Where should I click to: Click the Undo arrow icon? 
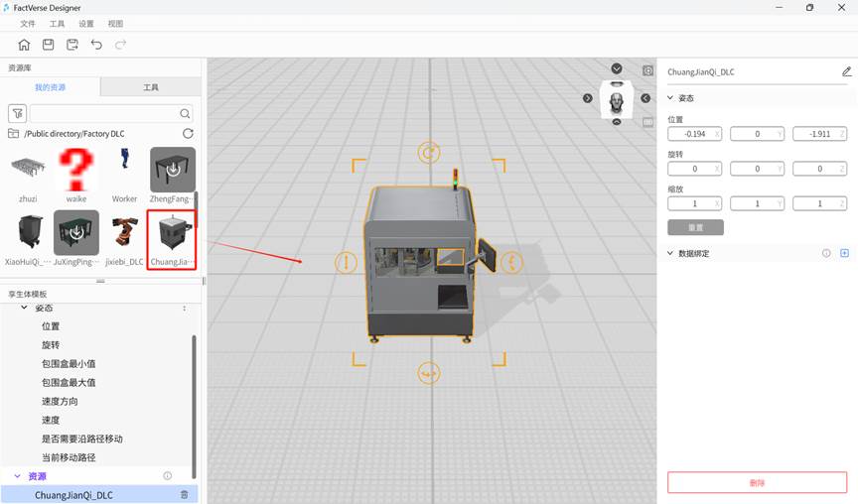pyautogui.click(x=96, y=45)
